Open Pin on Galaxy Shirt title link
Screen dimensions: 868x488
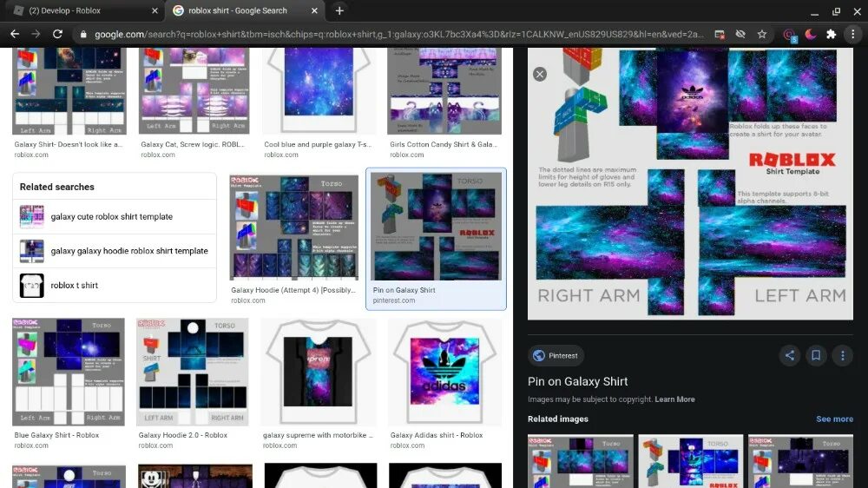point(577,382)
